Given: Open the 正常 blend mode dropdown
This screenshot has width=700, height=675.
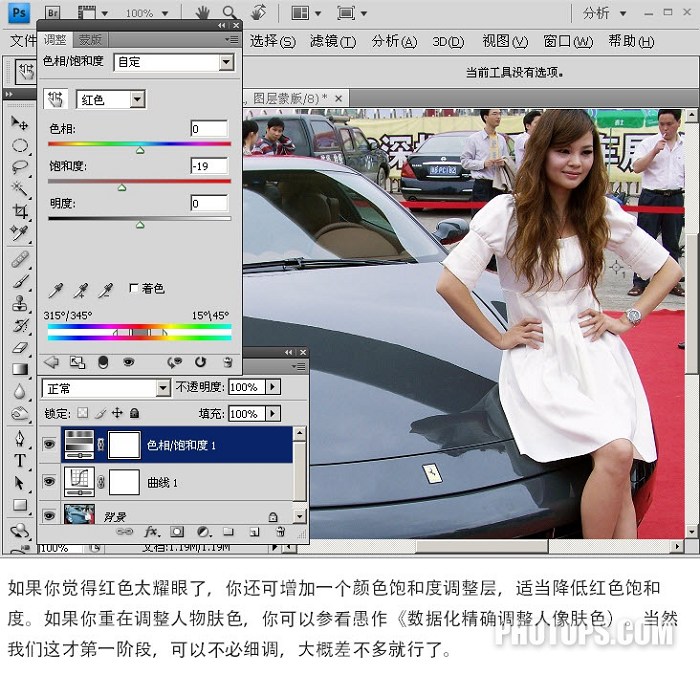Looking at the screenshot, I should click(x=106, y=388).
